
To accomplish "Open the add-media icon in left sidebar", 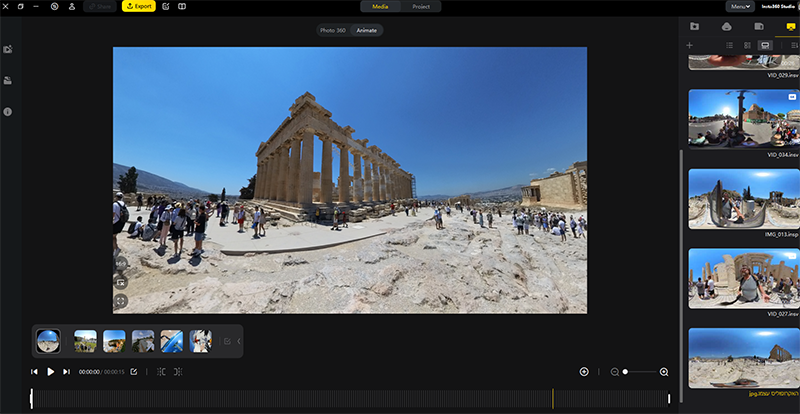I will (8, 50).
